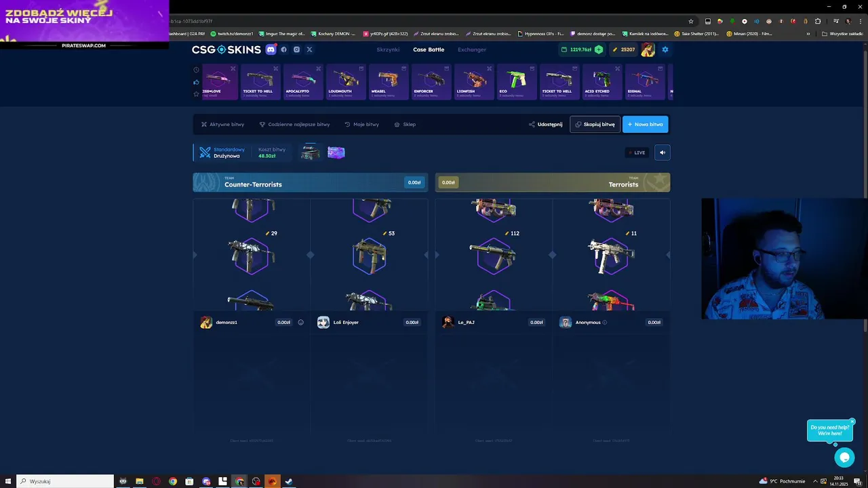
Task: Click the PIRATESWAP.COM ad banner
Action: tap(84, 24)
